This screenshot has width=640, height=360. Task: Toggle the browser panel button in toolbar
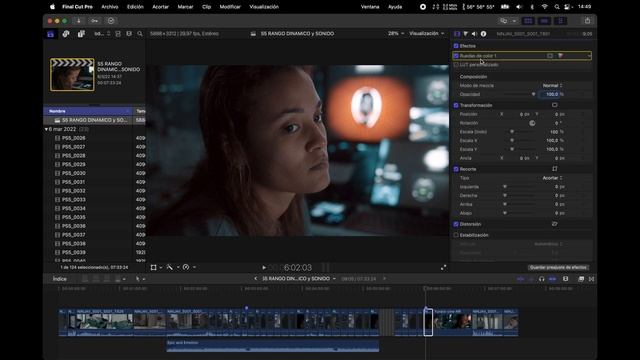[528, 21]
